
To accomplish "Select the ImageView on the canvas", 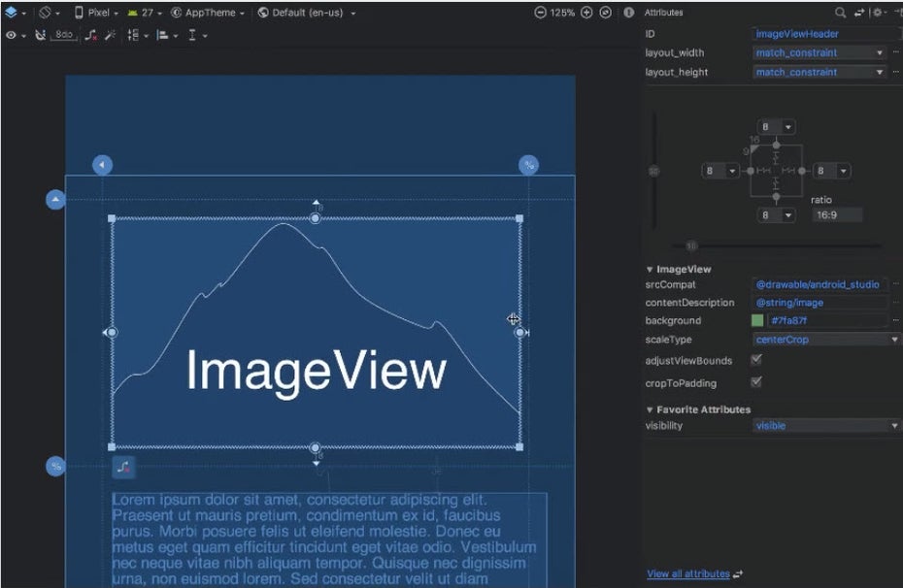I will (x=316, y=333).
